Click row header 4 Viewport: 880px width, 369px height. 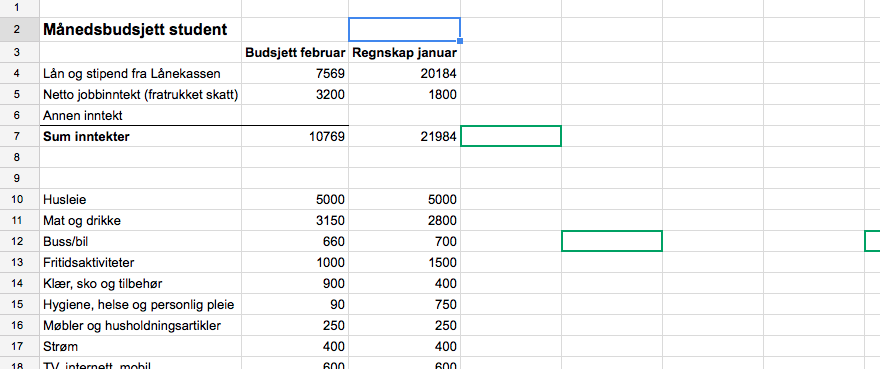point(20,73)
